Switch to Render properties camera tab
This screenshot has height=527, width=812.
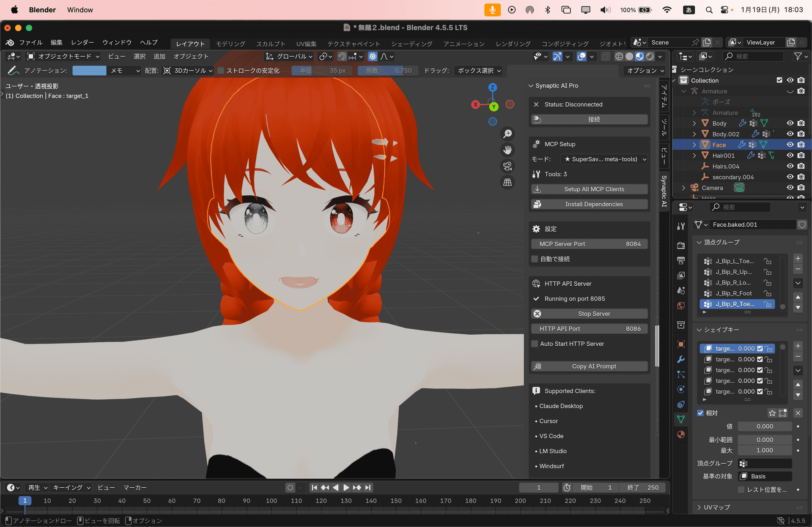(x=681, y=245)
